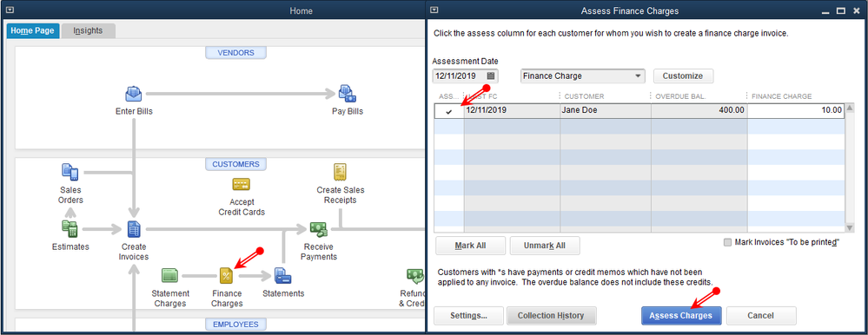Open the Statement Charges icon
The width and height of the screenshot is (868, 335).
tap(169, 275)
